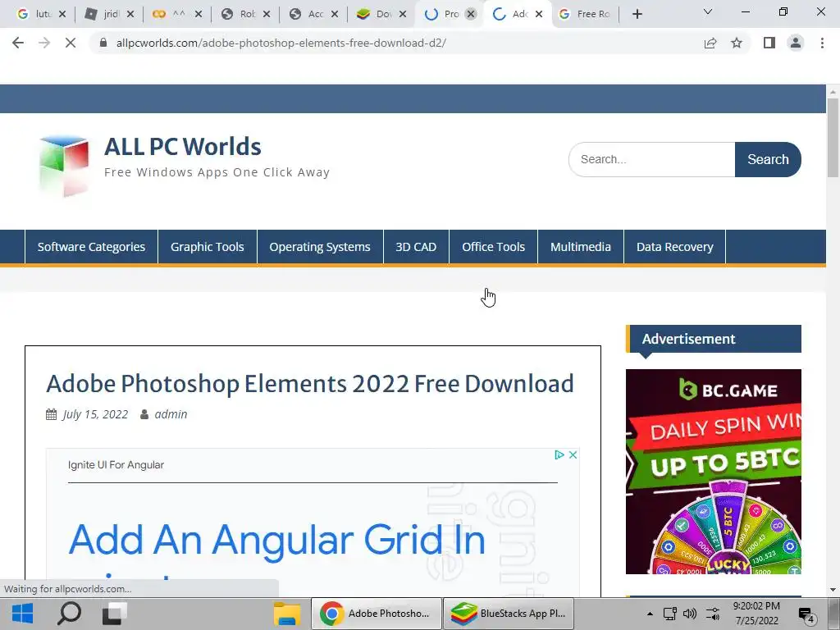Screen dimensions: 840x630
Task: Show hidden system tray icons
Action: [650, 614]
